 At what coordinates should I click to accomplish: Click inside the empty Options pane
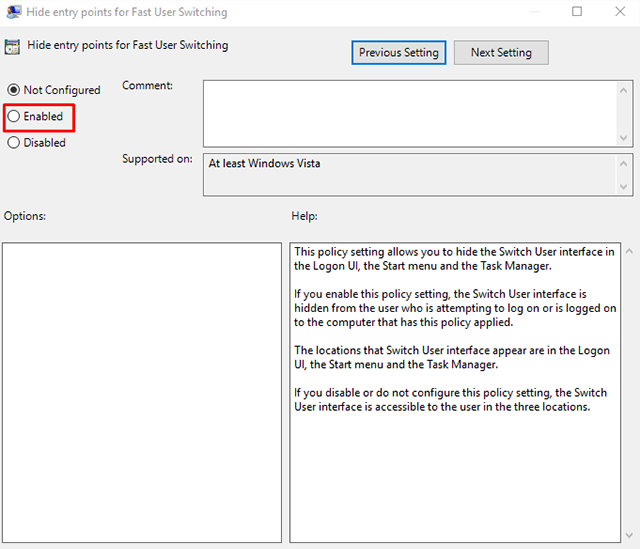click(x=141, y=390)
